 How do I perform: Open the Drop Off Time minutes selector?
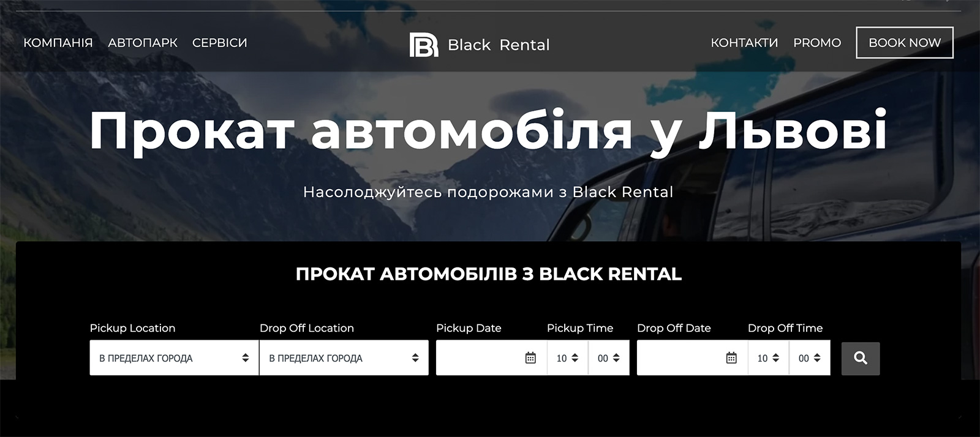(809, 358)
